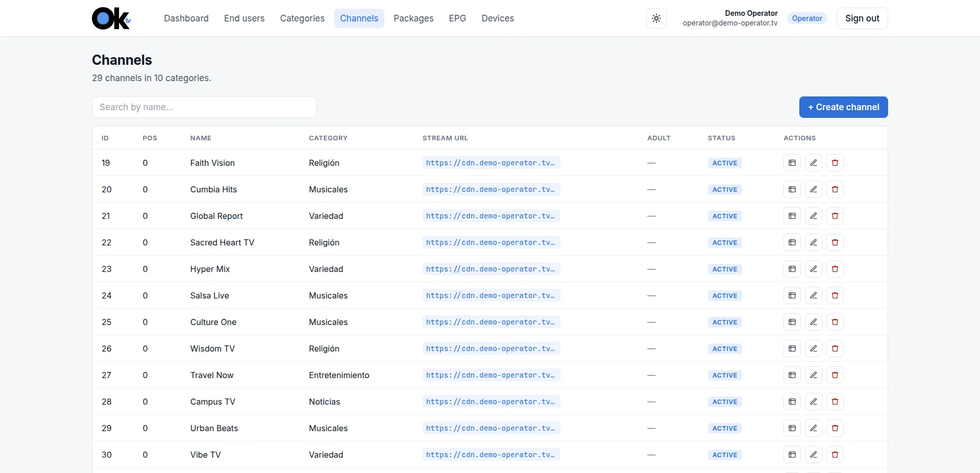Delete the Cumbia Hits channel
Screen dimensions: 980x473
pyautogui.click(x=835, y=189)
